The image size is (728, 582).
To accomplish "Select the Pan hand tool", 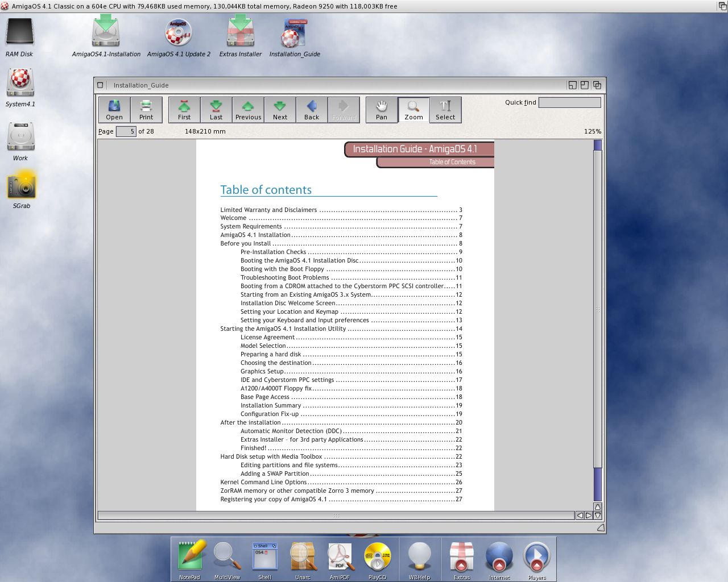I will [382, 110].
